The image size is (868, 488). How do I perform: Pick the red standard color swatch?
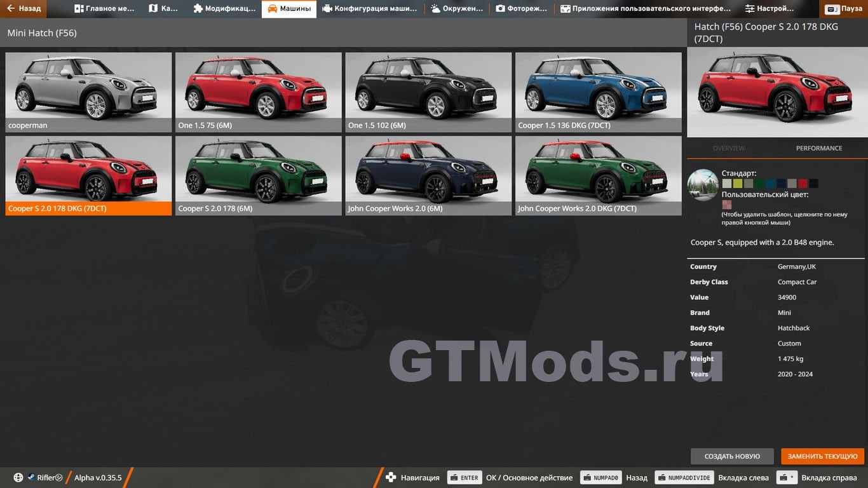pyautogui.click(x=803, y=184)
